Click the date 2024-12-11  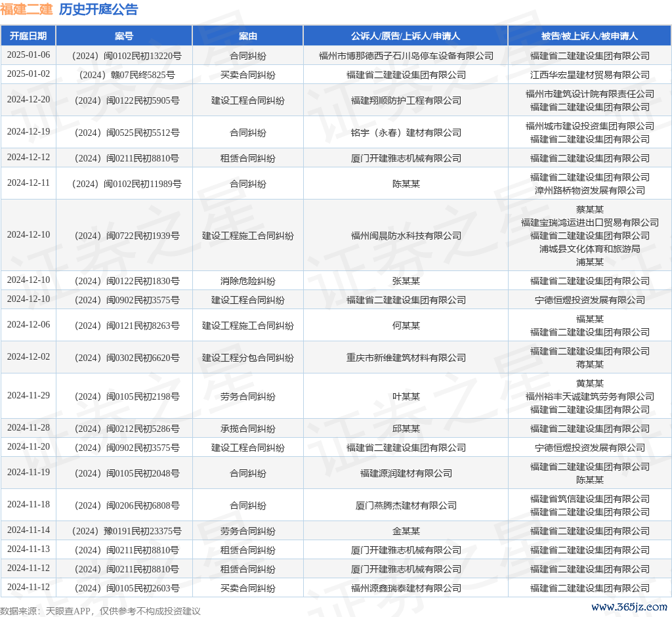click(28, 183)
